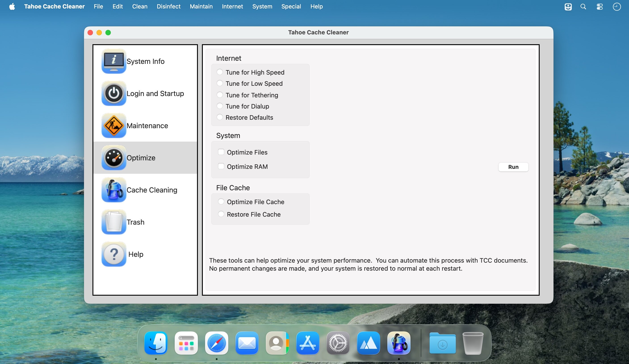This screenshot has width=629, height=364.
Task: Select Tune for Tethering
Action: pyautogui.click(x=220, y=94)
